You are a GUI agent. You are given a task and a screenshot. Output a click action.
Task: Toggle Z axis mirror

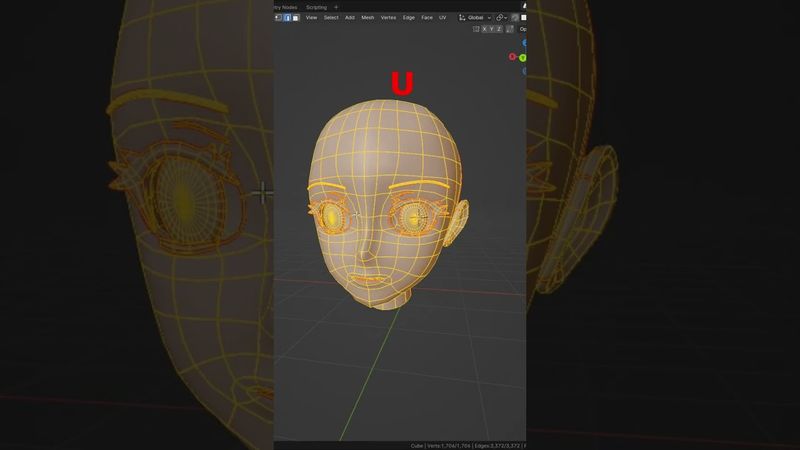click(499, 29)
